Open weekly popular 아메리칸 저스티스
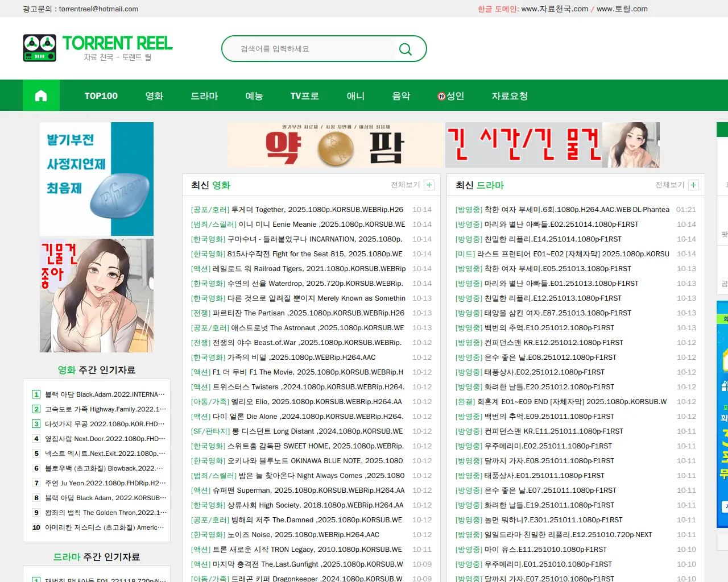The width and height of the screenshot is (728, 582). [x=105, y=527]
